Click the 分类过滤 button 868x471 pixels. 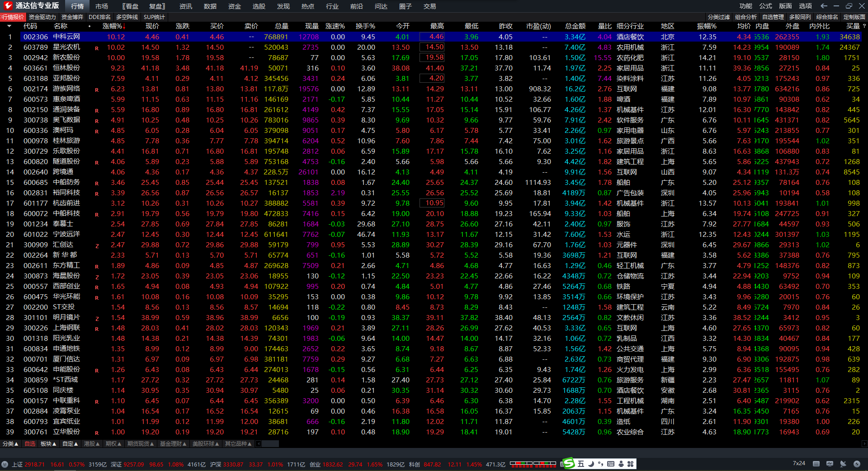pyautogui.click(x=719, y=17)
